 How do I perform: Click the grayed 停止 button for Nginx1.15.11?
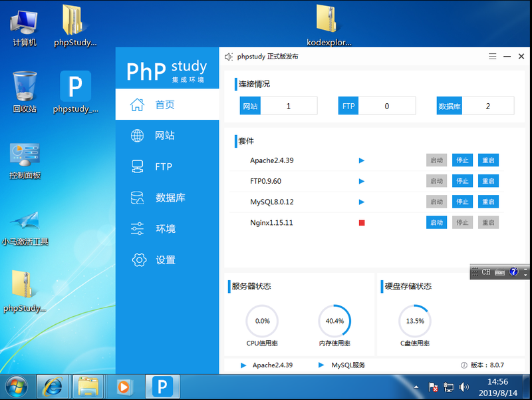click(462, 222)
